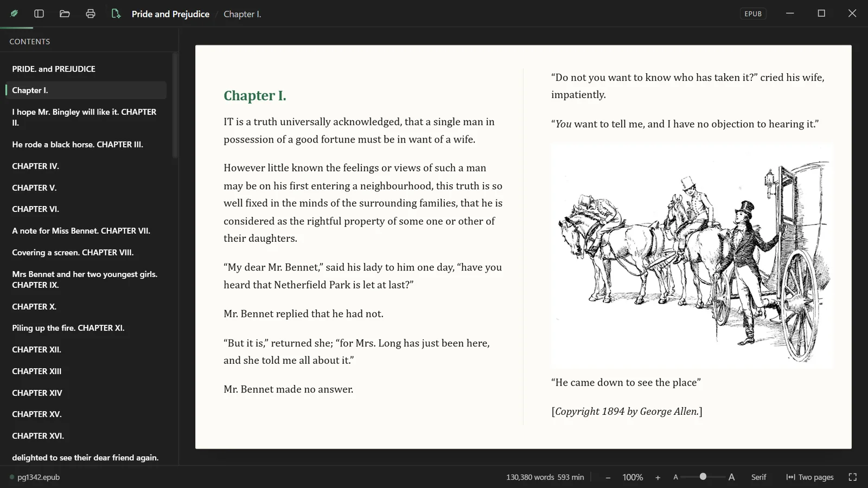Viewport: 868px width, 488px height.
Task: Open delighted to see their dear friend again entry
Action: pos(86,458)
